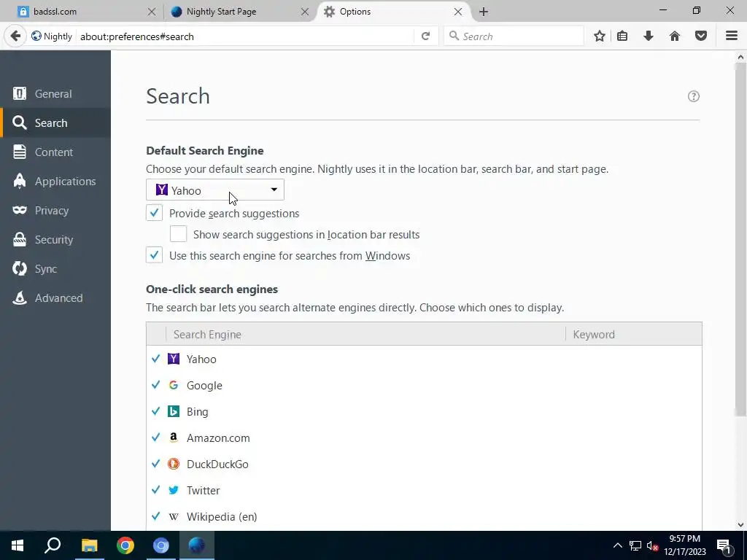Image resolution: width=747 pixels, height=560 pixels.
Task: Click the network tray icon
Action: (635, 545)
